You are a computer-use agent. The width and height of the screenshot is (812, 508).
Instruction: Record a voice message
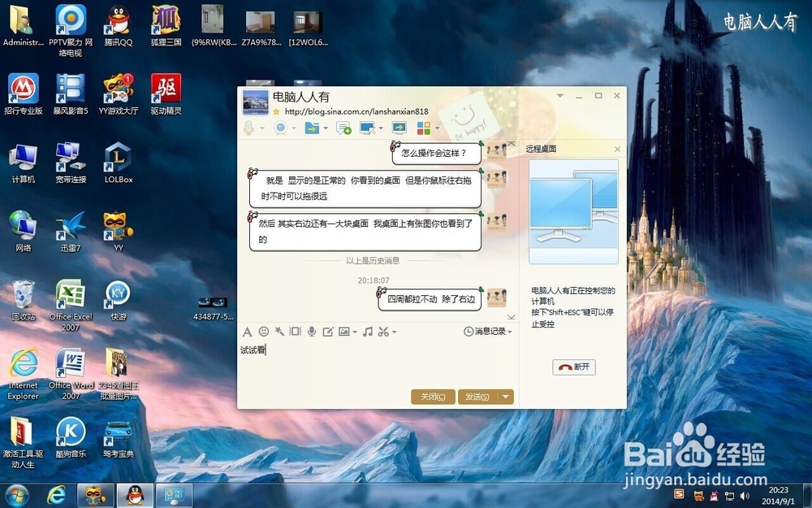point(311,332)
